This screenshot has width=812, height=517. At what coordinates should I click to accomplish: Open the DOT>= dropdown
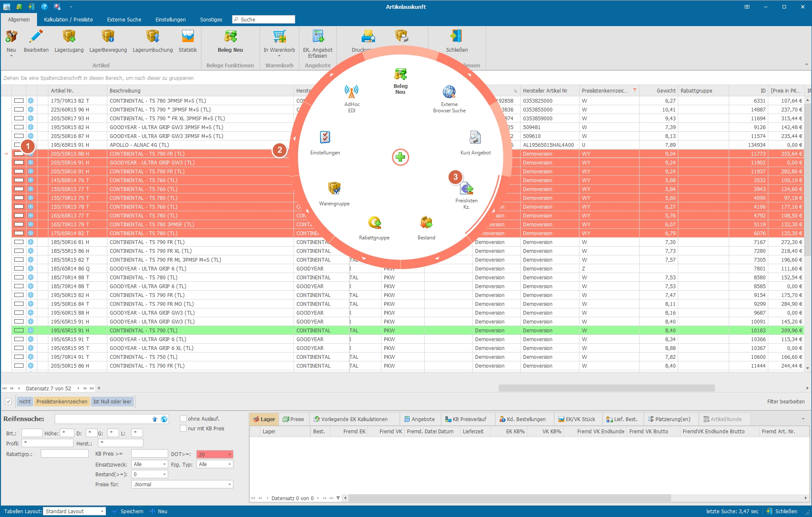point(230,454)
